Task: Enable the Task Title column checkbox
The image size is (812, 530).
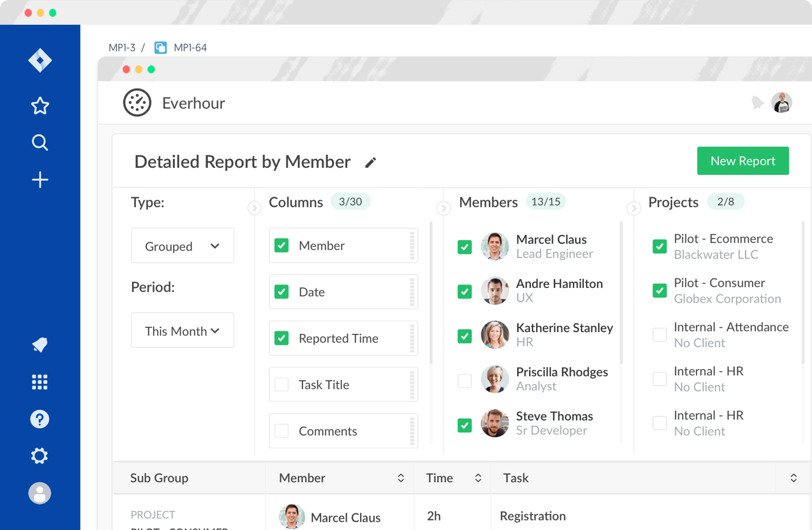Action: coord(282,385)
